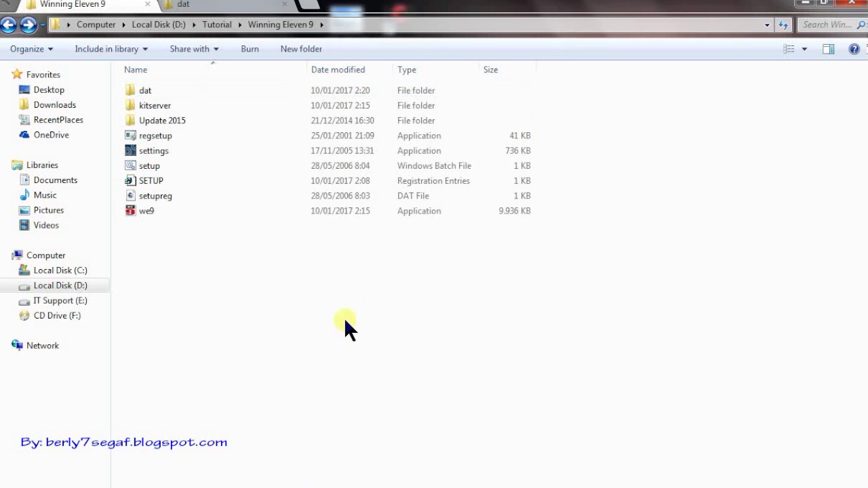Click the Pictures library icon

point(24,210)
